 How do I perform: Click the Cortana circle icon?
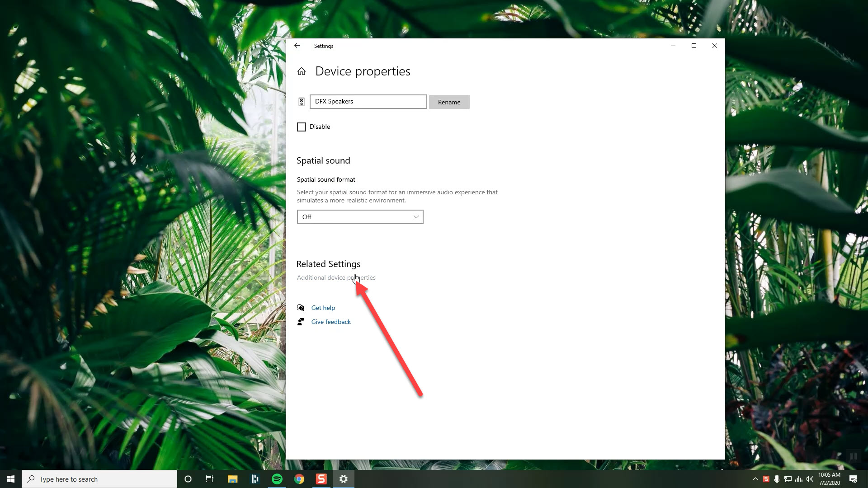pos(188,479)
